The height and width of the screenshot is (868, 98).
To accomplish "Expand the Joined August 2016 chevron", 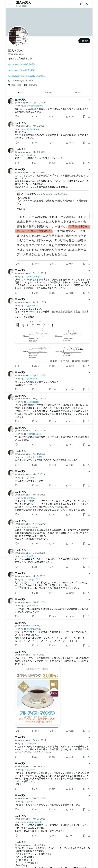I will [32, 81].
